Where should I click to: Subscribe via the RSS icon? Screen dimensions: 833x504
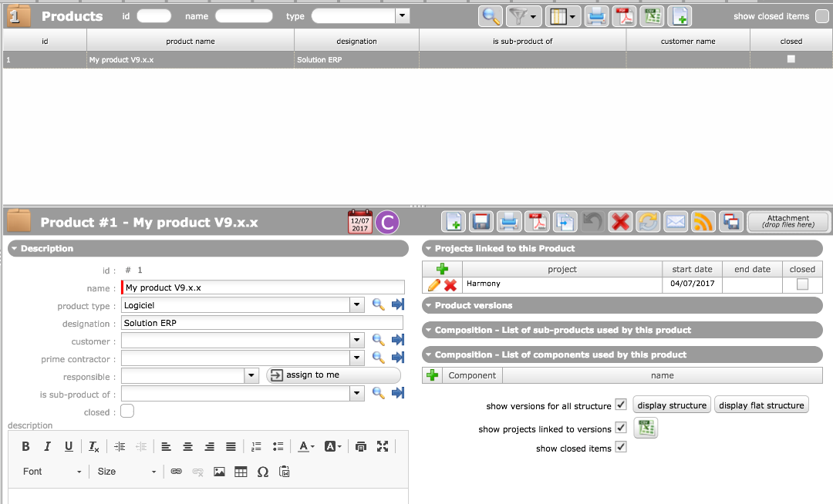pos(703,222)
